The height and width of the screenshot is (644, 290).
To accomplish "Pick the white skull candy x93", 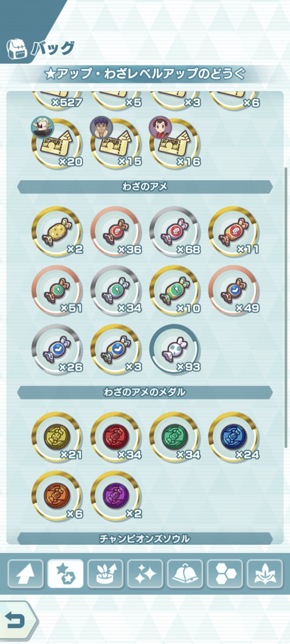I will (175, 349).
